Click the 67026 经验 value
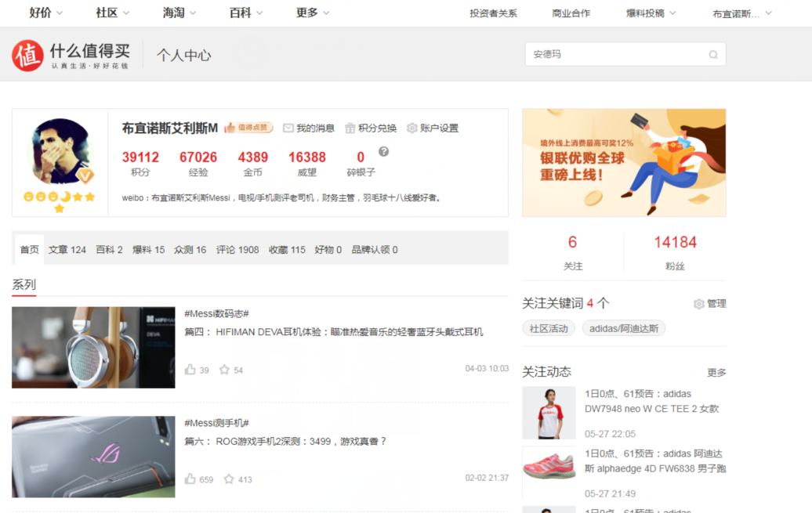Viewport: 812px width, 513px height. pos(198,157)
